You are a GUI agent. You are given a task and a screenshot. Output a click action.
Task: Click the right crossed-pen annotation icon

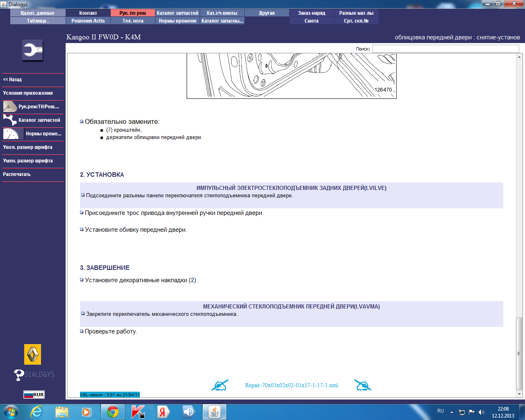[363, 385]
